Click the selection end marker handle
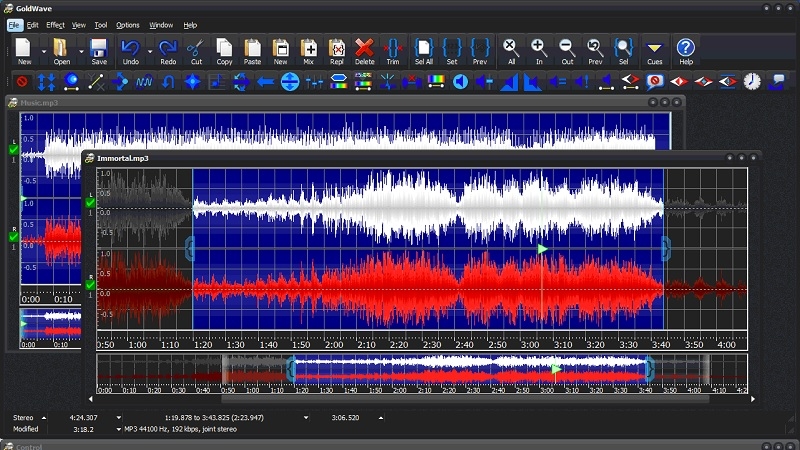This screenshot has width=800, height=450. click(x=665, y=248)
